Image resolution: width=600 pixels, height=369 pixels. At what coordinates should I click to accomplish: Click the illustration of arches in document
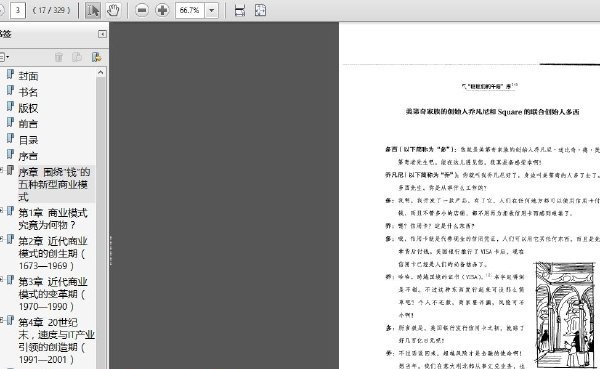tap(565, 315)
